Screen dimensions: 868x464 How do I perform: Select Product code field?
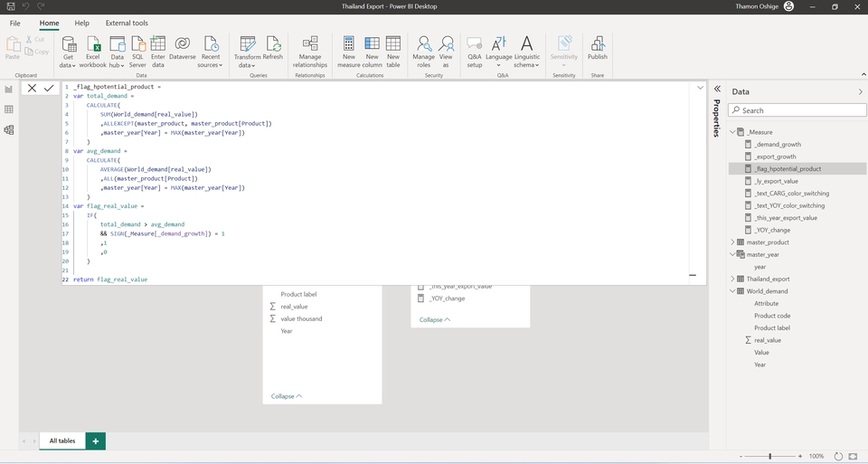(771, 316)
